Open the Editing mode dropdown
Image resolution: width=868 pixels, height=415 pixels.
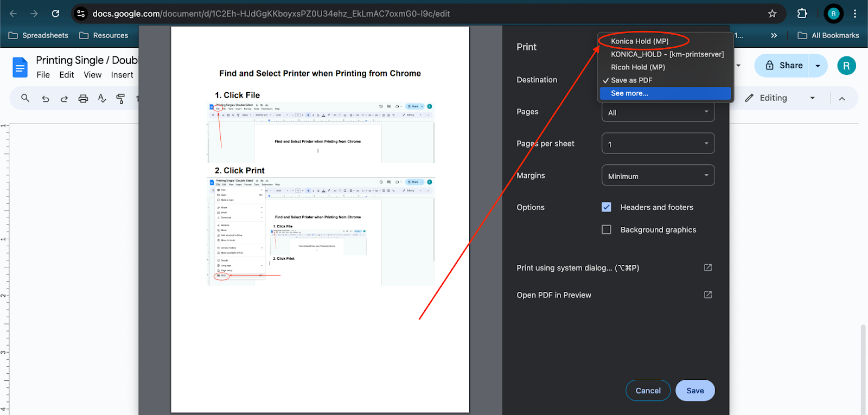click(780, 98)
